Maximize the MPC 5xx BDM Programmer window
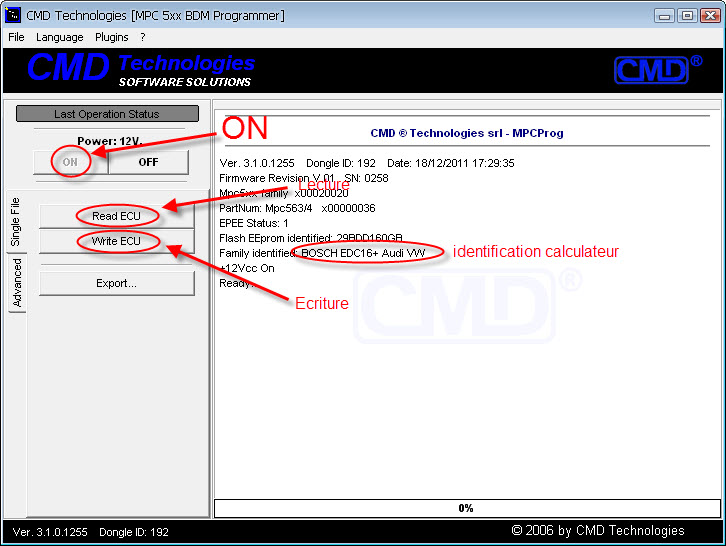This screenshot has width=726, height=546. (687, 16)
